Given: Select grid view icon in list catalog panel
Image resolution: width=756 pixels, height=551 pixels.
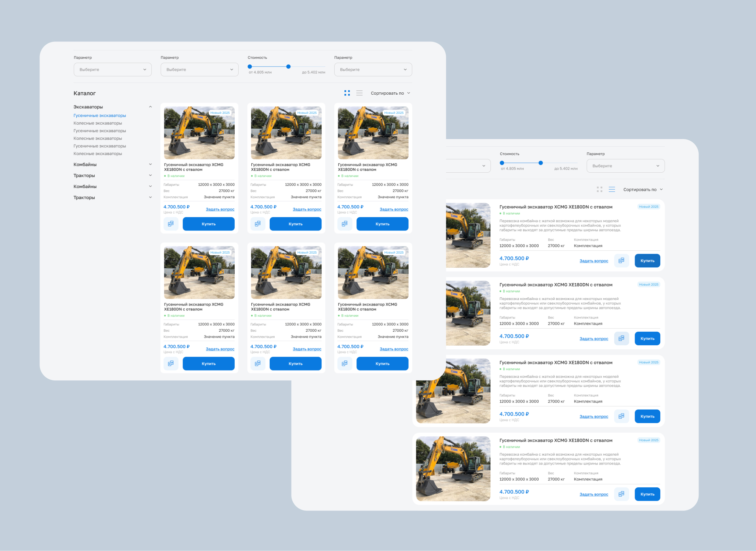Looking at the screenshot, I should (x=599, y=189).
